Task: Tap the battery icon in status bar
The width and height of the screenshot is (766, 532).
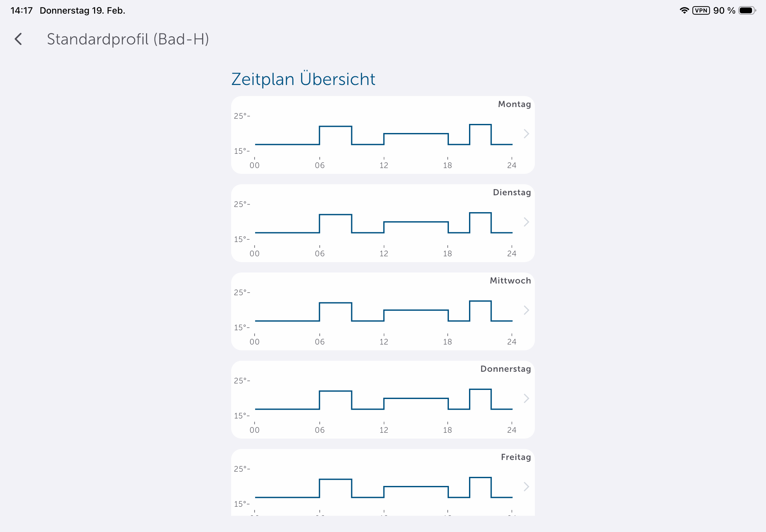Action: (x=747, y=10)
